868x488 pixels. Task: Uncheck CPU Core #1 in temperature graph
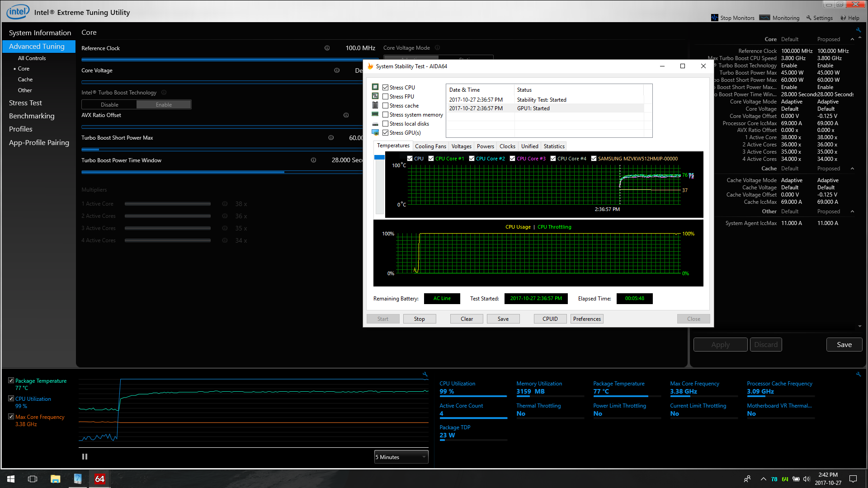point(431,159)
